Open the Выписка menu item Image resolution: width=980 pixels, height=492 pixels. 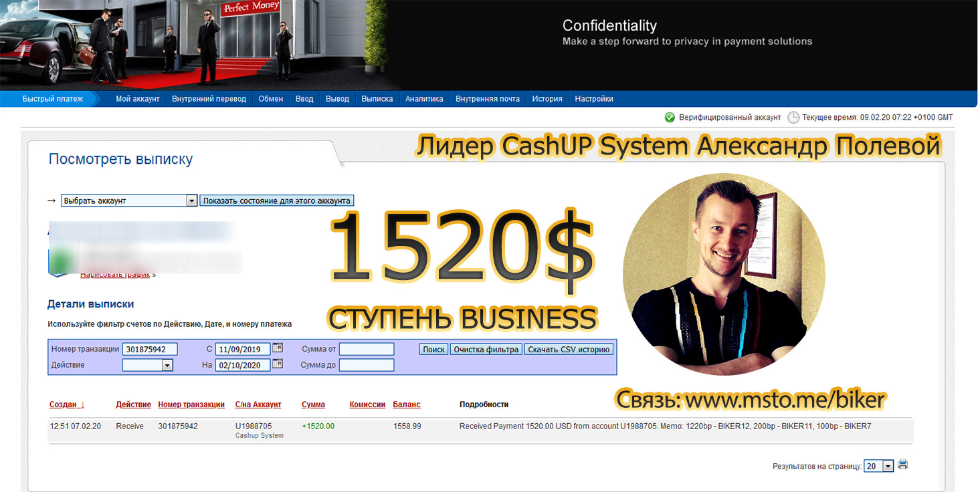point(377,99)
